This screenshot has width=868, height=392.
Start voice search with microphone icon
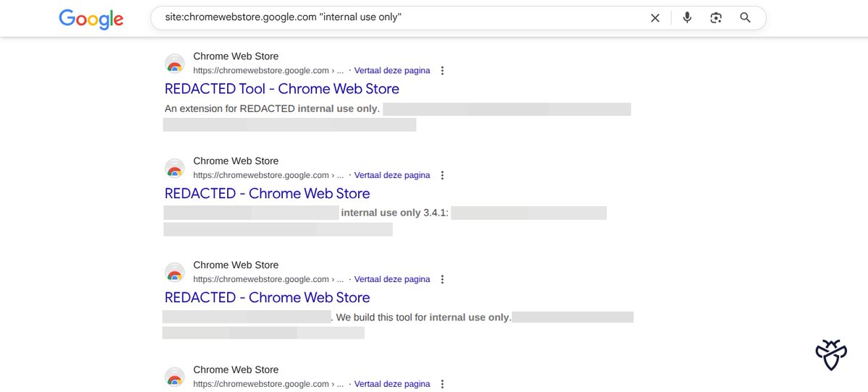(x=687, y=18)
